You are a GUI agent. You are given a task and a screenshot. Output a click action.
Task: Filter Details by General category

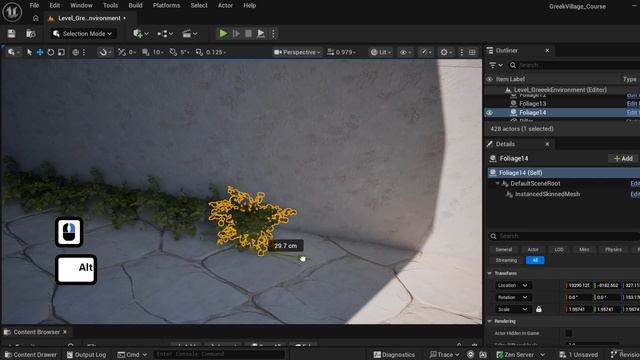click(x=504, y=249)
